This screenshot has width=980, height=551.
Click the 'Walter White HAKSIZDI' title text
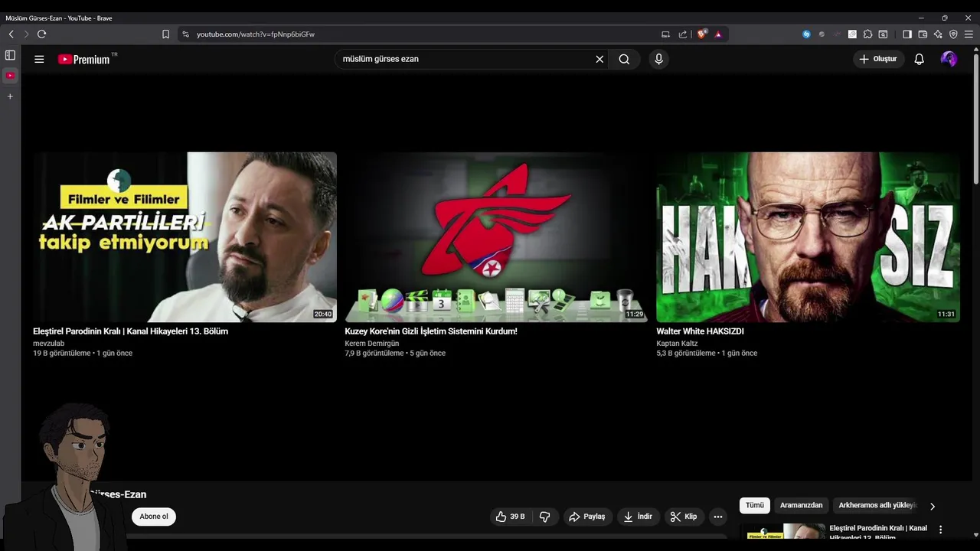[x=700, y=331]
